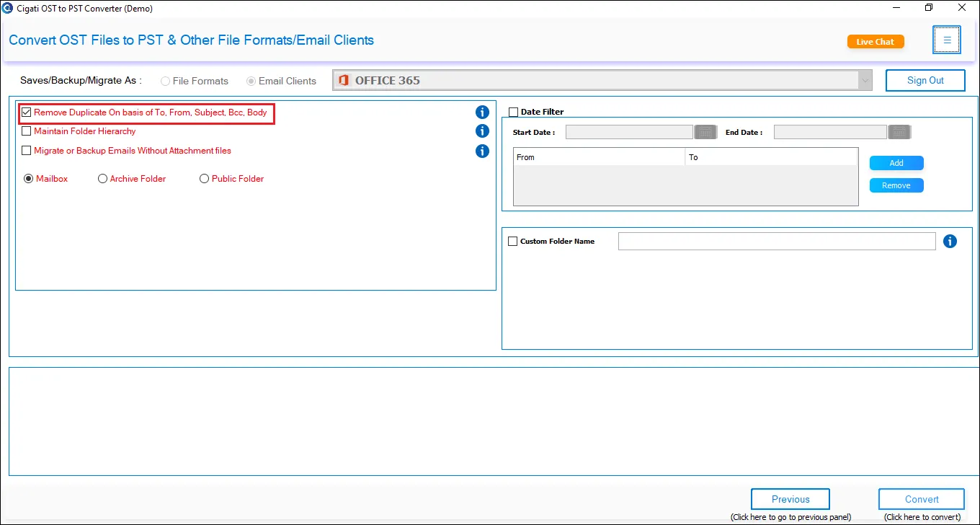The height and width of the screenshot is (525, 980).
Task: Select File Formats radio option
Action: (166, 81)
